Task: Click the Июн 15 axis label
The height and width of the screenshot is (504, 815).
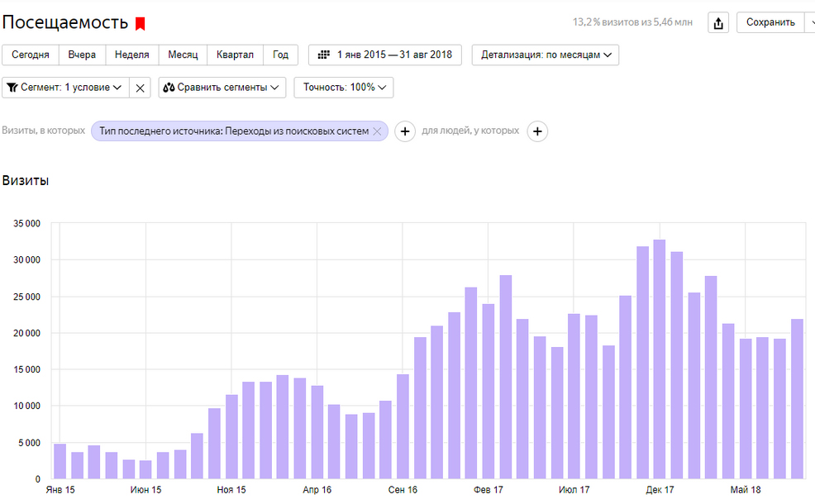Action: point(146,490)
